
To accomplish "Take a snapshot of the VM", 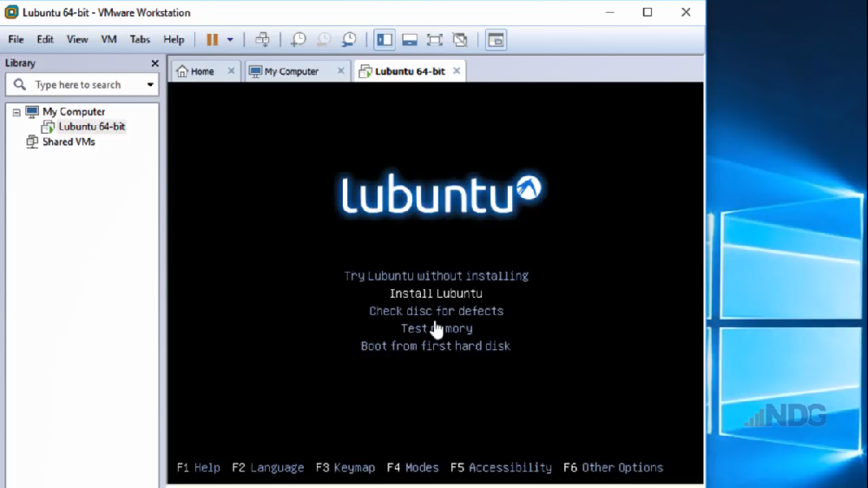I will (298, 40).
